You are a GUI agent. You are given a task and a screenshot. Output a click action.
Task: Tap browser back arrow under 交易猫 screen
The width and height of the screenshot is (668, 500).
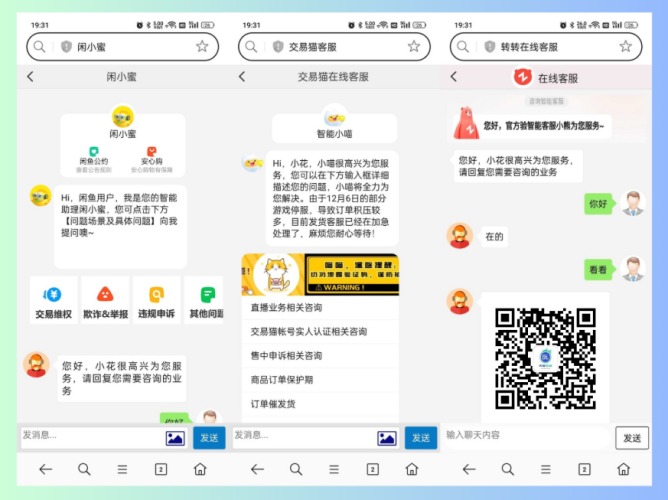[257, 469]
